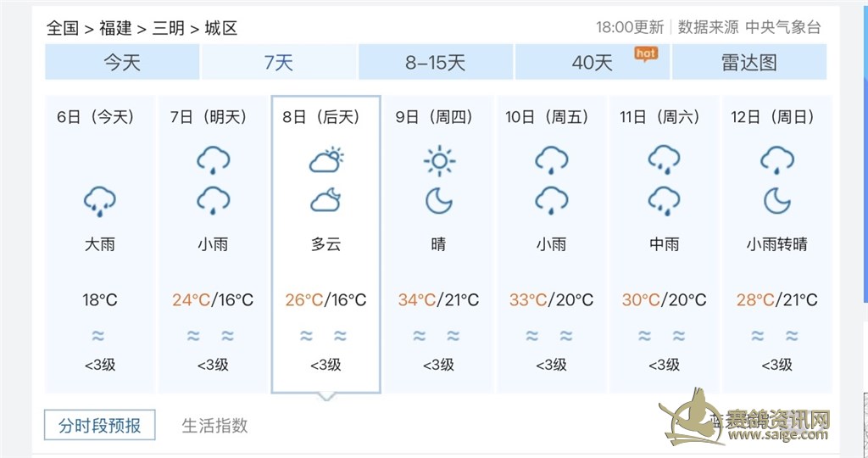The height and width of the screenshot is (458, 868).
Task: Click the crescent moon icon under 12日
Action: click(776, 201)
